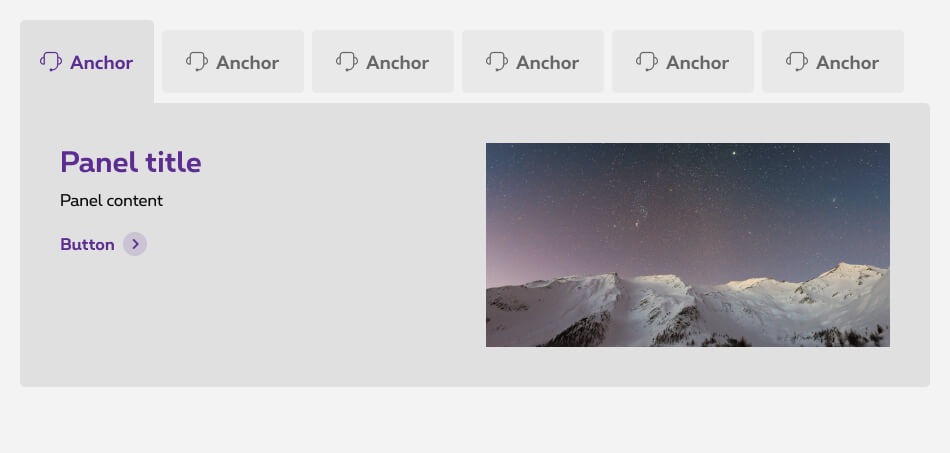950x453 pixels.
Task: Select the fourth Anchor tab label
Action: pyautogui.click(x=547, y=63)
